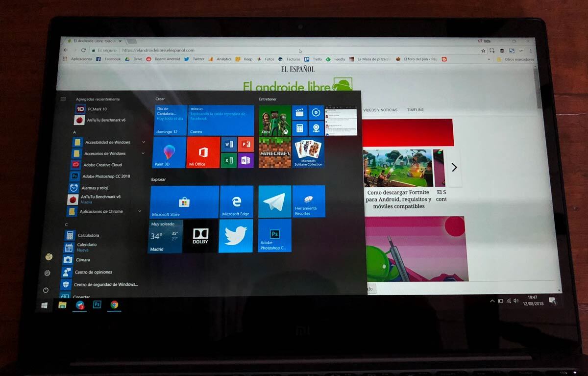This screenshot has height=376, width=588.
Task: Open the Facebook bookmark
Action: point(108,59)
